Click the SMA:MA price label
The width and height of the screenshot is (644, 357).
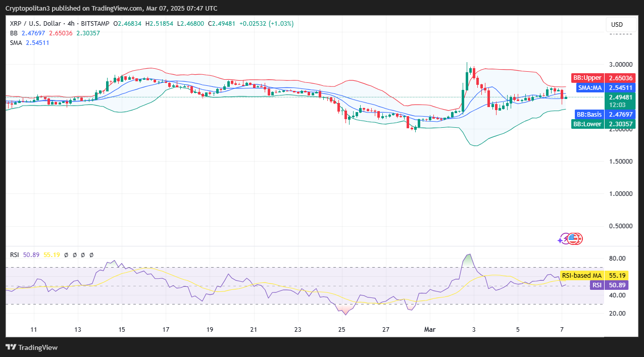pyautogui.click(x=589, y=88)
